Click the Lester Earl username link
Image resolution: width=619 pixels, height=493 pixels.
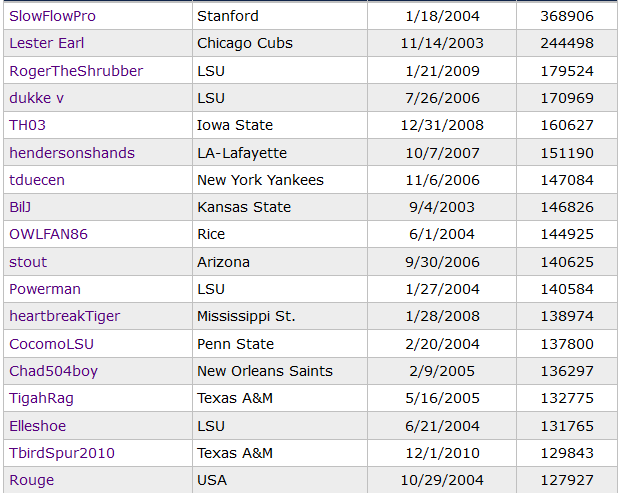coord(47,43)
